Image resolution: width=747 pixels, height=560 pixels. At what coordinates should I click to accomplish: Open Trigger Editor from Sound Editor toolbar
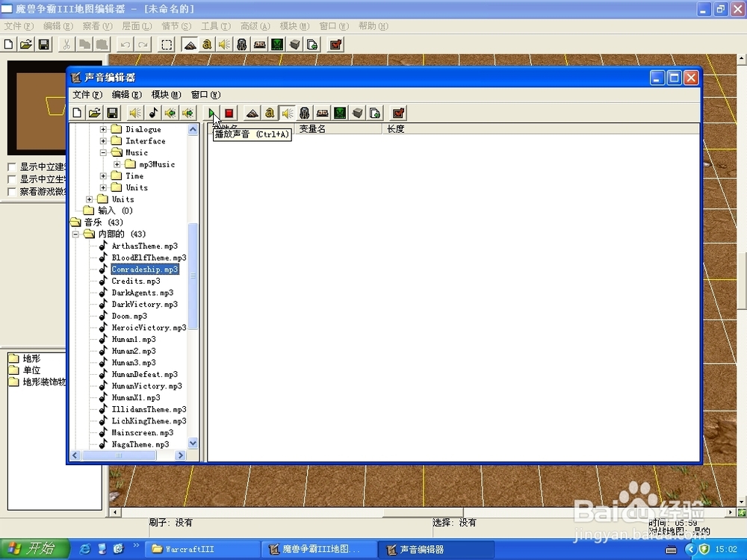click(x=270, y=113)
